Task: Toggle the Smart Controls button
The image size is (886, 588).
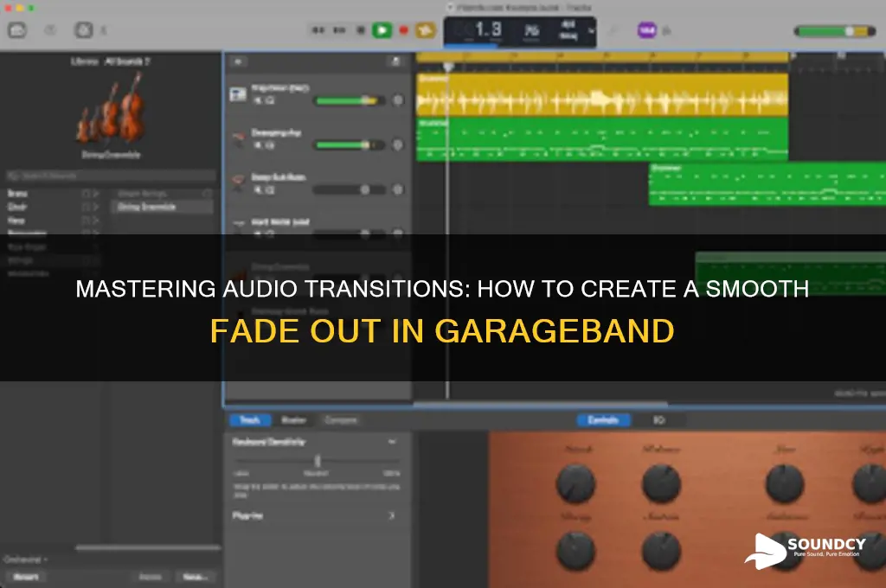Action: coord(84,30)
